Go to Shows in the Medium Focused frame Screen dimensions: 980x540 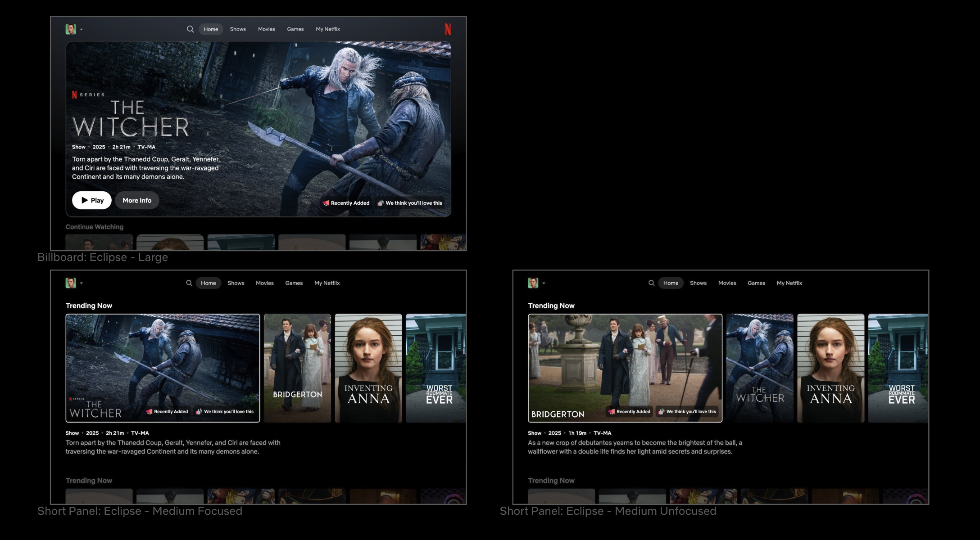pos(236,283)
